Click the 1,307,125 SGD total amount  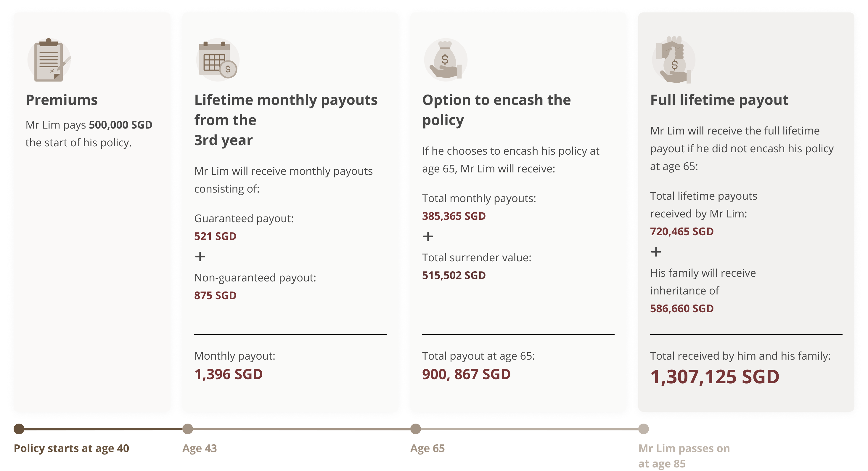(714, 377)
